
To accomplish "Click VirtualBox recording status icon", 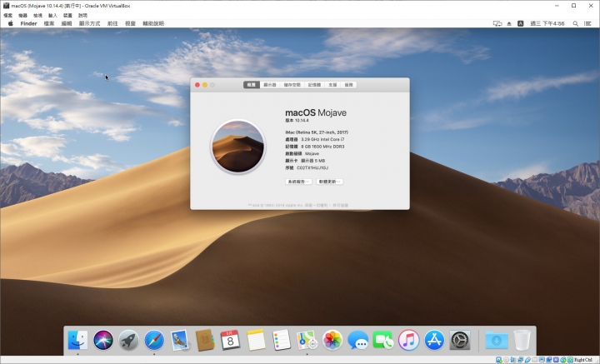I will point(548,360).
